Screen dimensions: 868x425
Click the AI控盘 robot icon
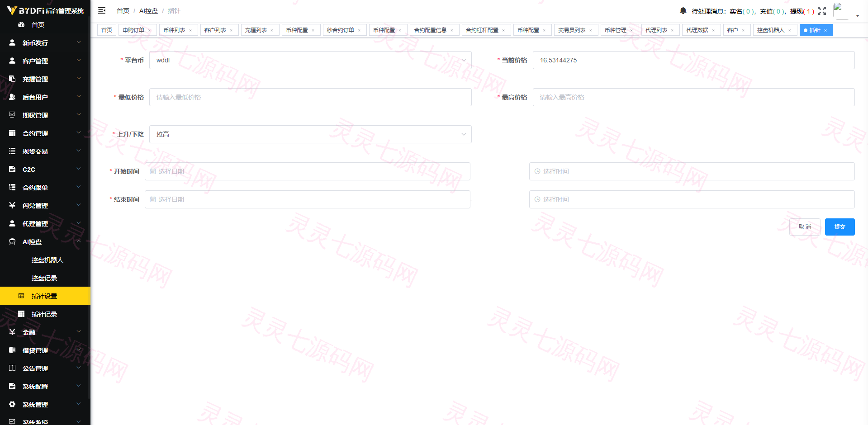click(12, 241)
